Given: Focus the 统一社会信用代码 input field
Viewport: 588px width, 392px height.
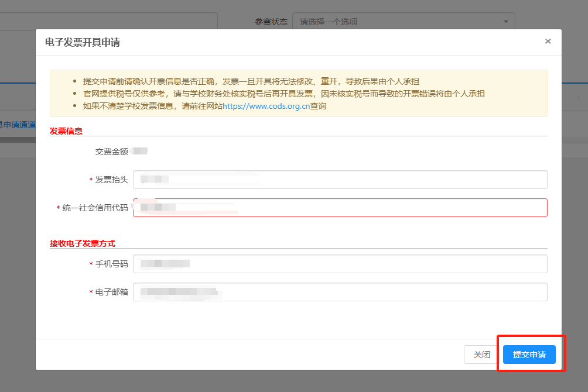Looking at the screenshot, I should 340,208.
